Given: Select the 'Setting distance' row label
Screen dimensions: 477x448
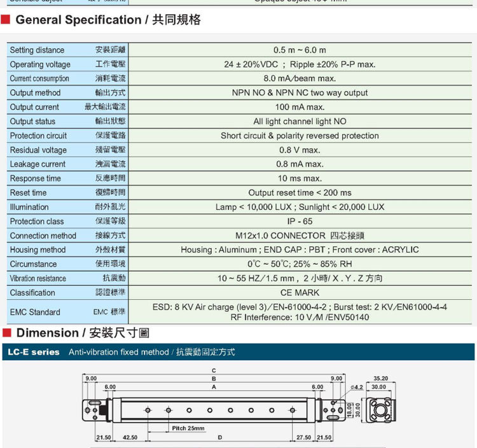Looking at the screenshot, I should (37, 50).
